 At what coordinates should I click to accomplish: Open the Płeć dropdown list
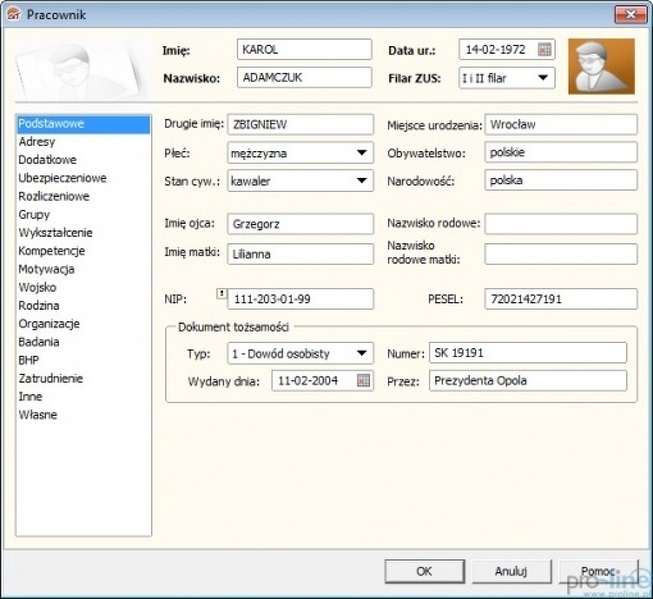360,154
